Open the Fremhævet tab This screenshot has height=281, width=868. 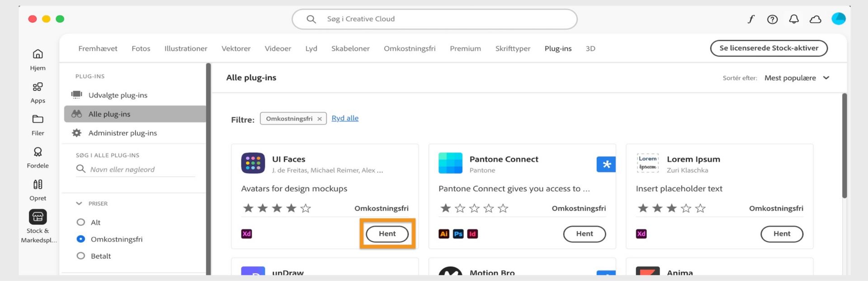[x=98, y=48]
